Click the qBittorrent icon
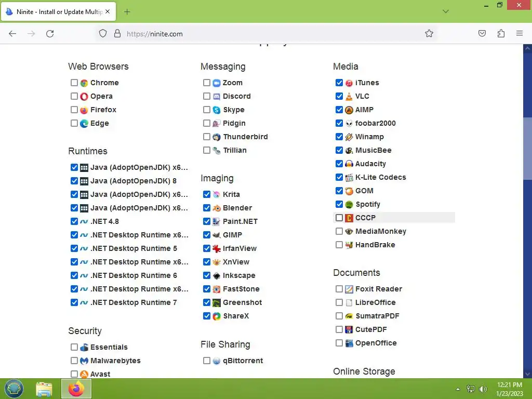This screenshot has height=399, width=532. tap(217, 361)
